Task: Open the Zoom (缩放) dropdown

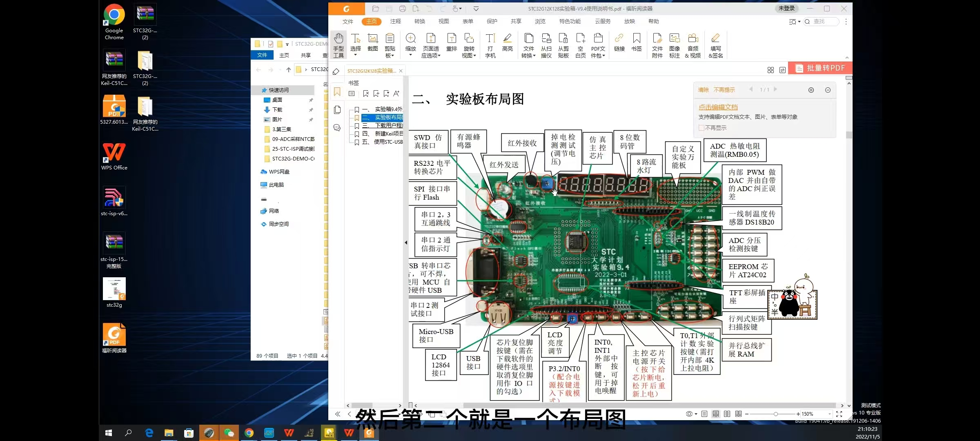Action: tap(410, 55)
